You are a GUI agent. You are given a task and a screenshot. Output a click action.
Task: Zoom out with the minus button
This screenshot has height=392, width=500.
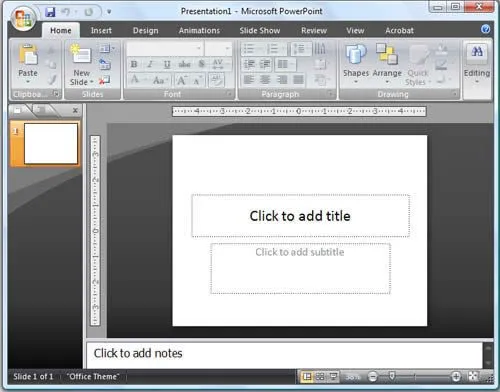pyautogui.click(x=373, y=377)
